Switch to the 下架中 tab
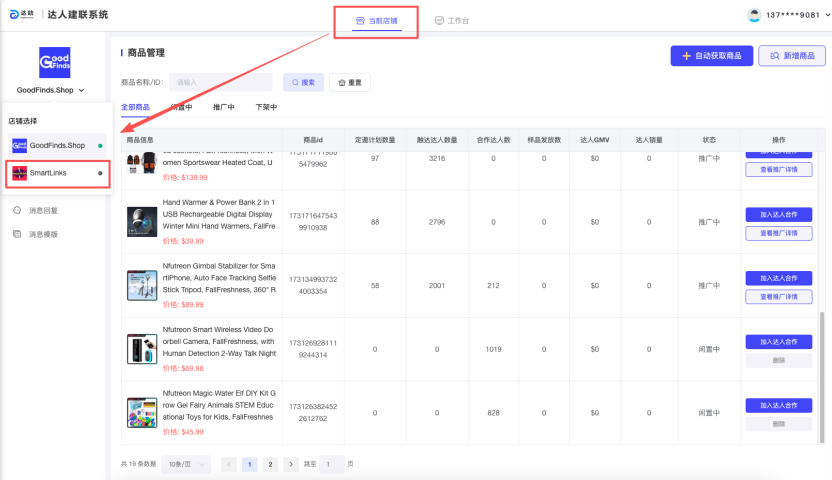832x480 pixels. [266, 107]
